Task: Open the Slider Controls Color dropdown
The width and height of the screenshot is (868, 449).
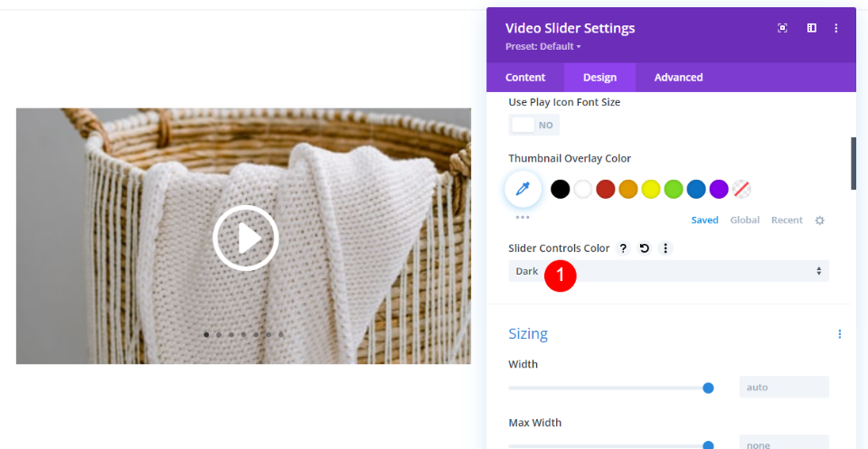Action: pyautogui.click(x=669, y=271)
